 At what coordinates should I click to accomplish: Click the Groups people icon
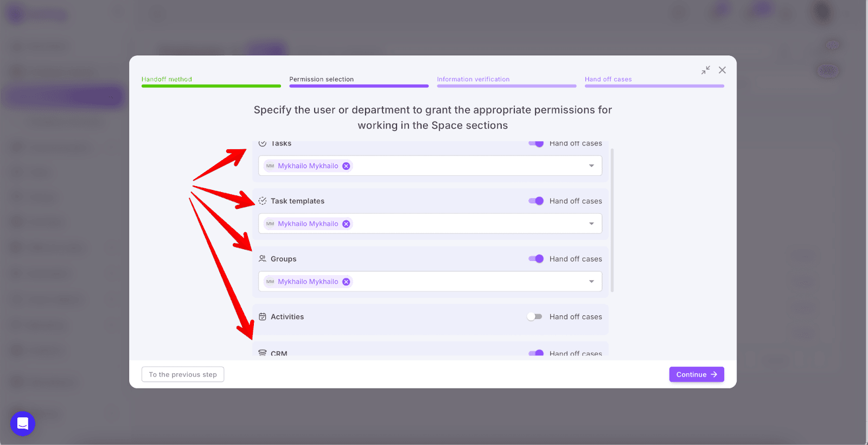click(x=263, y=259)
